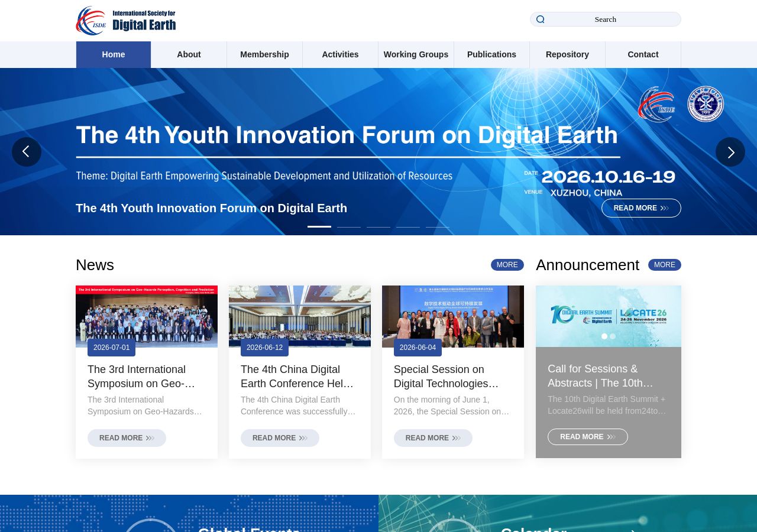Click into the Search field
The width and height of the screenshot is (757, 532).
(x=606, y=20)
